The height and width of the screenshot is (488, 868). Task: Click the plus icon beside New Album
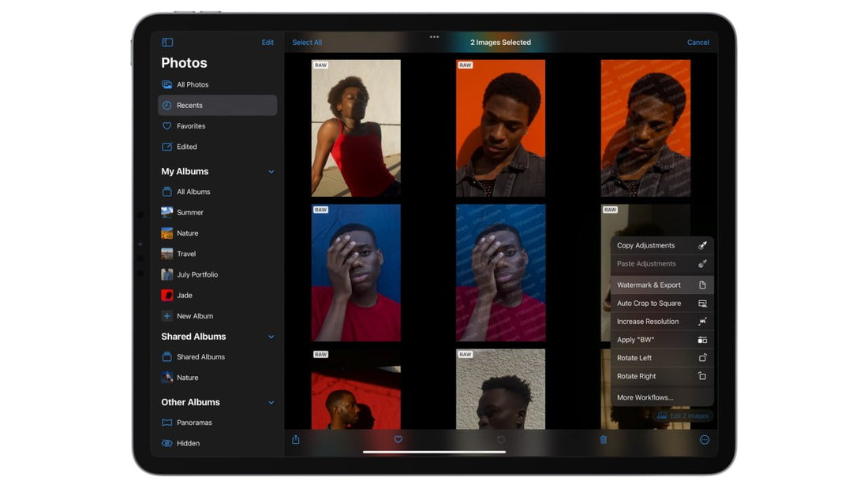[166, 316]
